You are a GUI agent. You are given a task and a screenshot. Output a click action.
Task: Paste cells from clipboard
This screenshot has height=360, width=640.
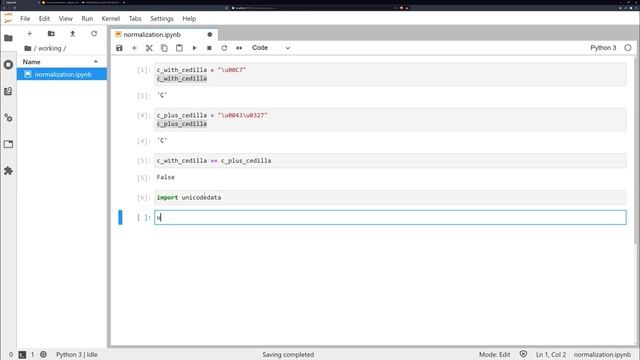pos(179,48)
